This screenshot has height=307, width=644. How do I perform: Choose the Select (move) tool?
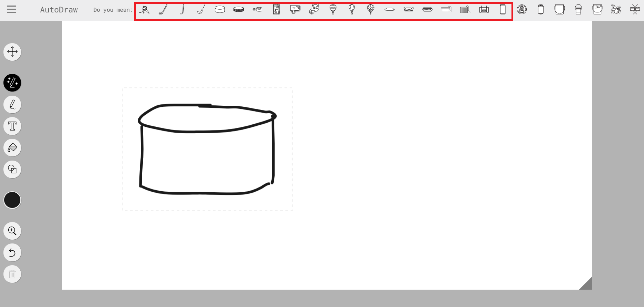click(x=12, y=52)
